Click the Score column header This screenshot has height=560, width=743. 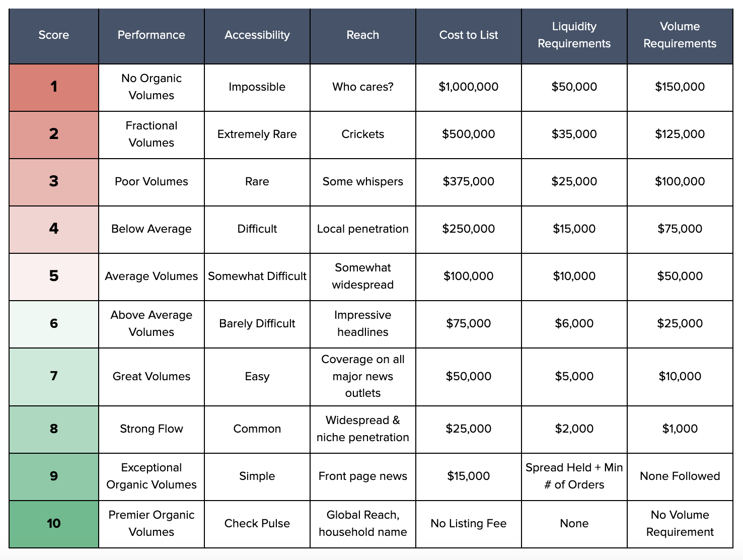[54, 35]
